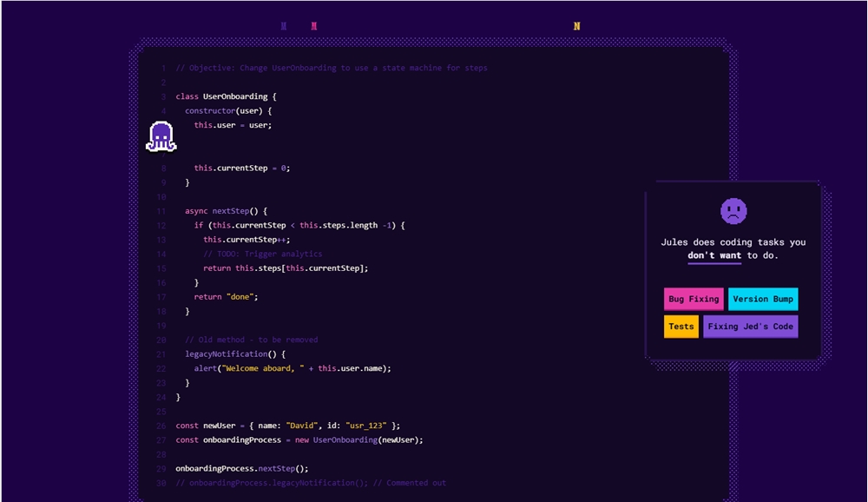This screenshot has width=868, height=502.
Task: Click the "async nextStep() {" line
Action: pos(226,211)
